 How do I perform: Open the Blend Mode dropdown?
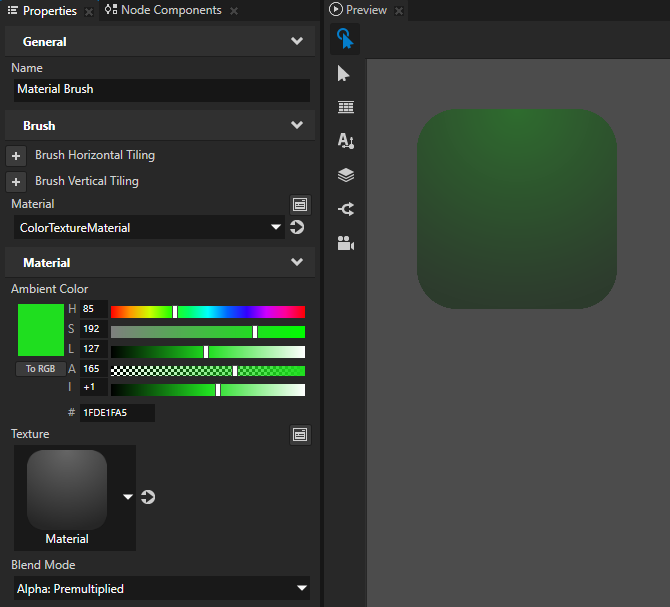point(162,588)
